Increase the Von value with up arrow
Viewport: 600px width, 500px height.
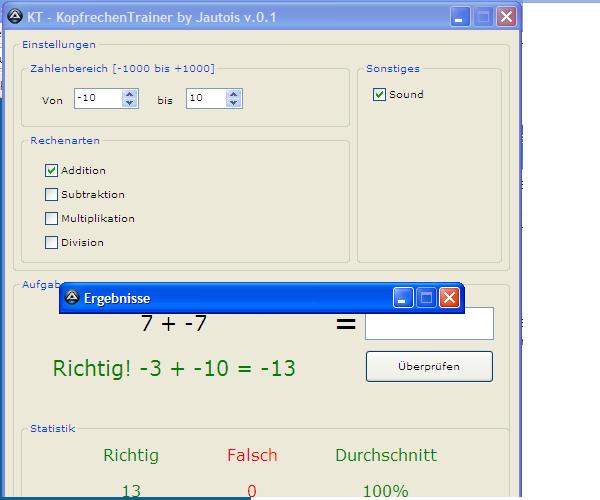129,95
